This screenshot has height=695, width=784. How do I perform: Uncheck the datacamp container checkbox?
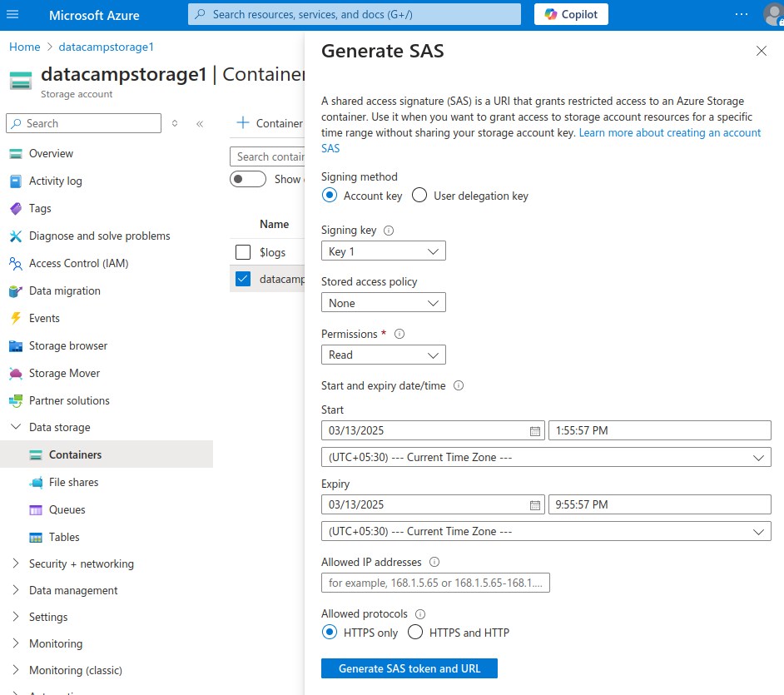click(243, 279)
